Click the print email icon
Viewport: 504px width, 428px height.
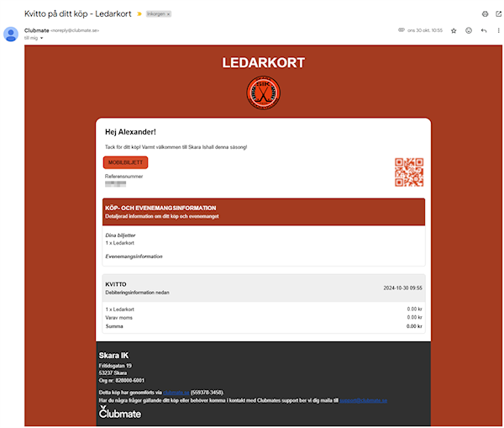tap(485, 14)
